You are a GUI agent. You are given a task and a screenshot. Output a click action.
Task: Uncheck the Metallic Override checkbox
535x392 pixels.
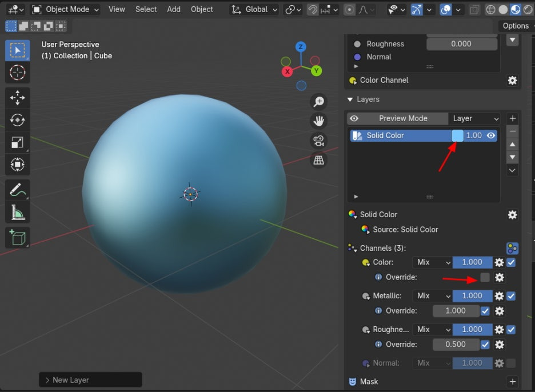point(485,311)
